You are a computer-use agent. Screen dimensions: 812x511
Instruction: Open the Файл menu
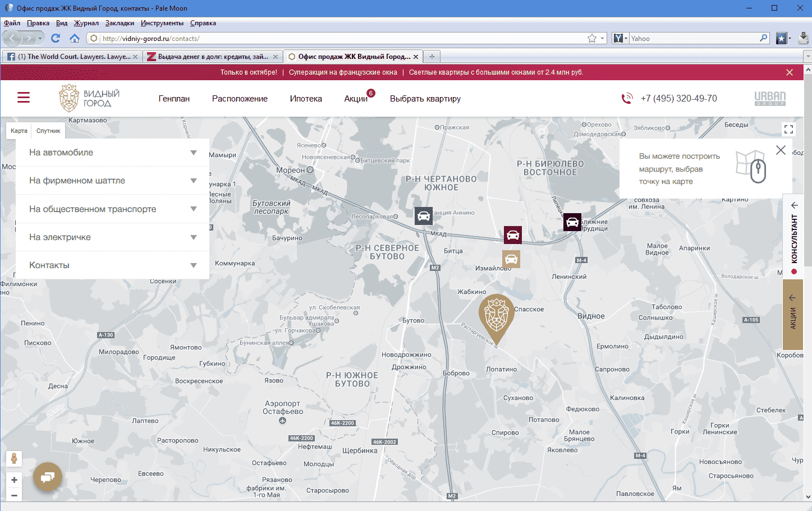[x=12, y=23]
